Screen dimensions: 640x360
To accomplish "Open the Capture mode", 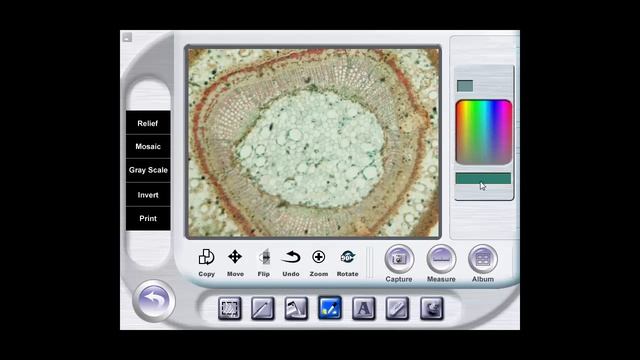I will [399, 259].
